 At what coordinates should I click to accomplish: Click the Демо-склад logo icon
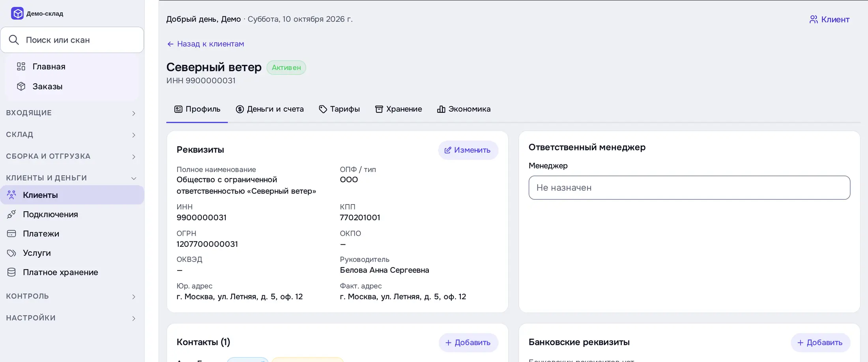tap(17, 13)
